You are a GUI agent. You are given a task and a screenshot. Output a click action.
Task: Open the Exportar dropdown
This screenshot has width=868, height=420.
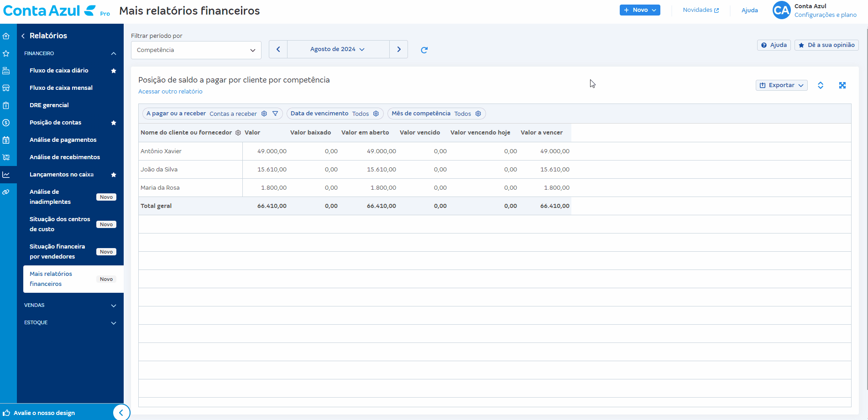pyautogui.click(x=781, y=85)
